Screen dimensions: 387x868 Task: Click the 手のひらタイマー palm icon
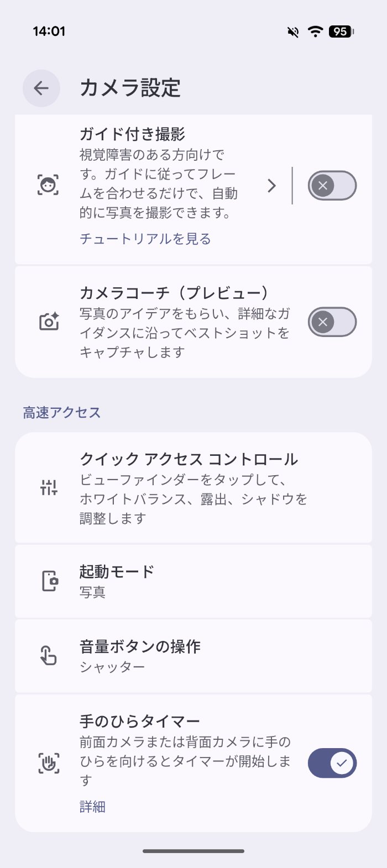(49, 763)
